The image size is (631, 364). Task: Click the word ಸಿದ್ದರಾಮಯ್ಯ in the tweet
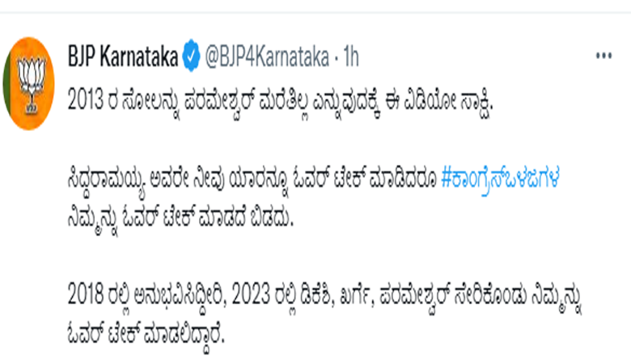(106, 180)
